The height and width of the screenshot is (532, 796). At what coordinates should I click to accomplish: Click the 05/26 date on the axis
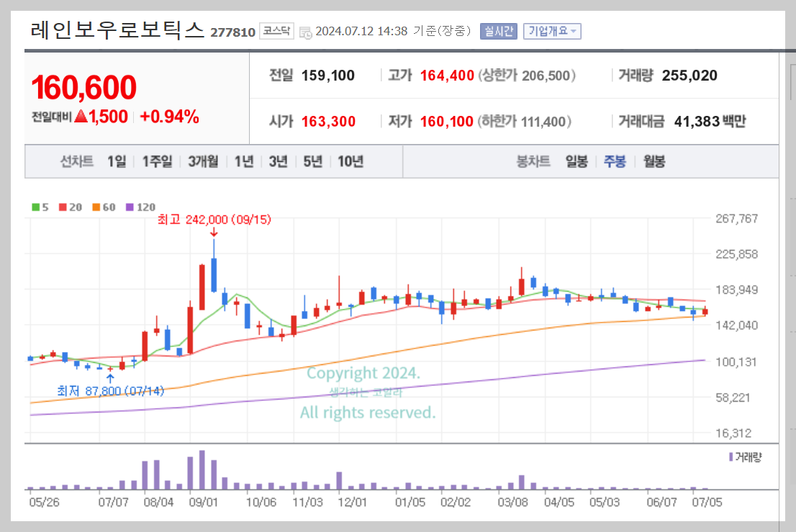tap(44, 502)
